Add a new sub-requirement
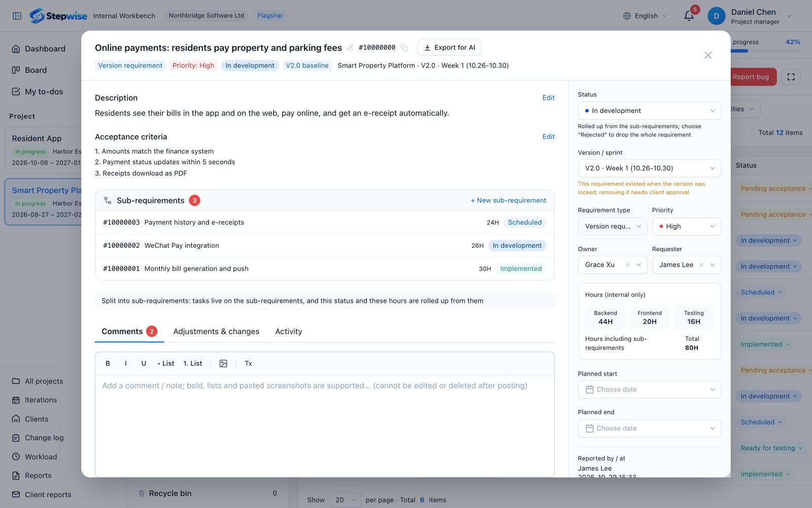Screen dimensions: 812x508 coord(508,201)
